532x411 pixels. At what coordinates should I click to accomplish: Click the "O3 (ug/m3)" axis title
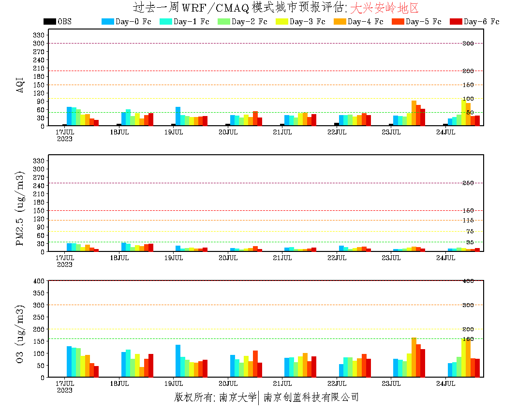[x=20, y=334]
